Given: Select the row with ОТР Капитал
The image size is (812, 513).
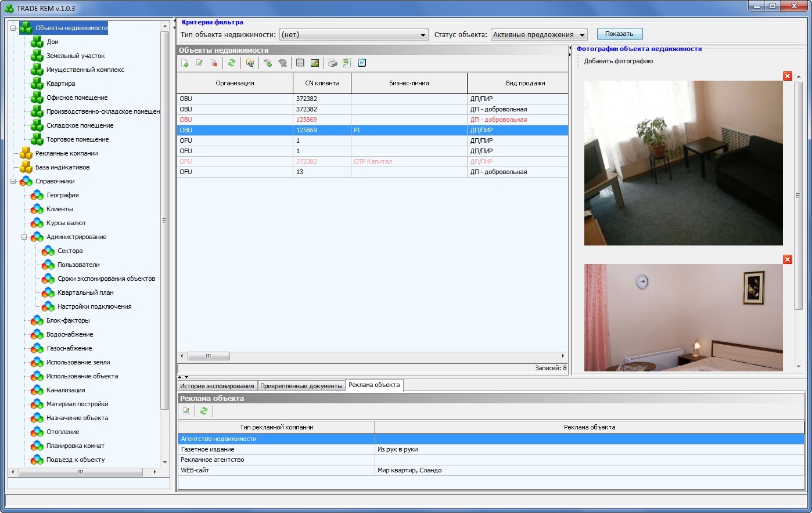Looking at the screenshot, I should coord(373,161).
